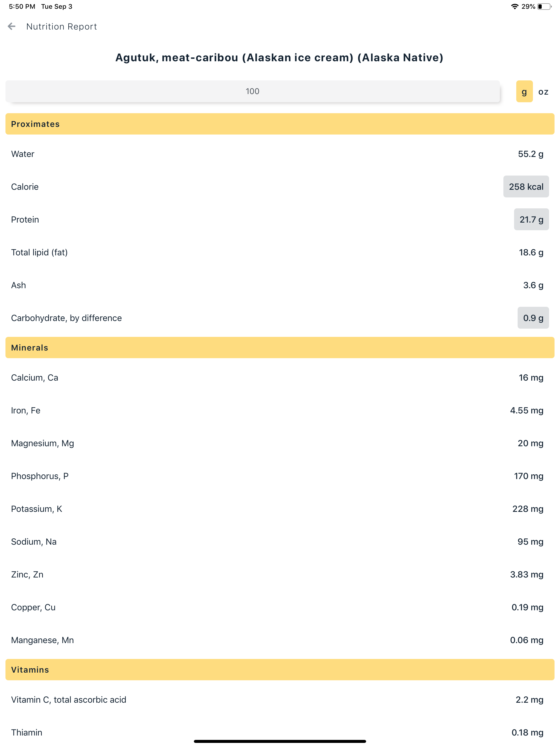Tap the Nutrition Report title
Viewport: 560px width, 747px height.
coord(62,27)
